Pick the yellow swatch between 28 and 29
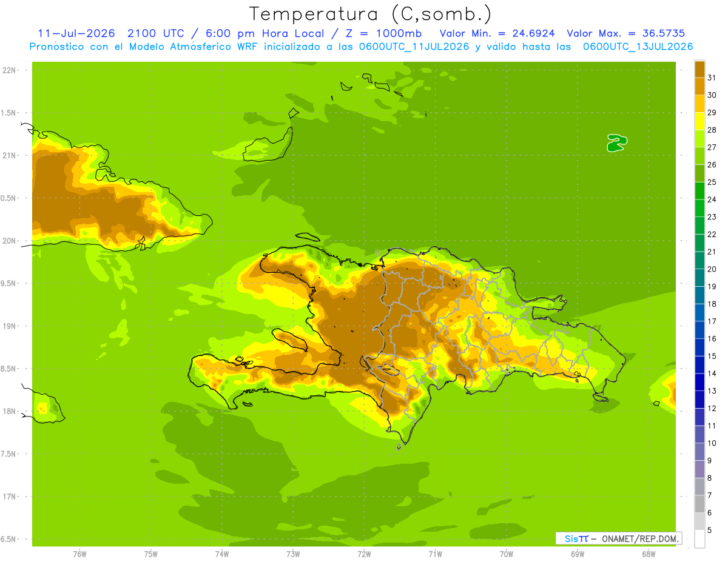728x562 pixels. click(x=699, y=121)
